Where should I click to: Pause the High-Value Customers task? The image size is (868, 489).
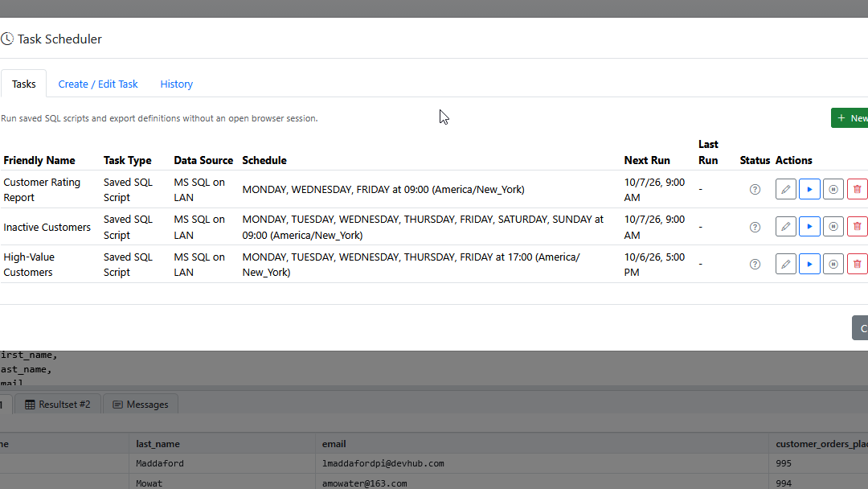click(833, 264)
